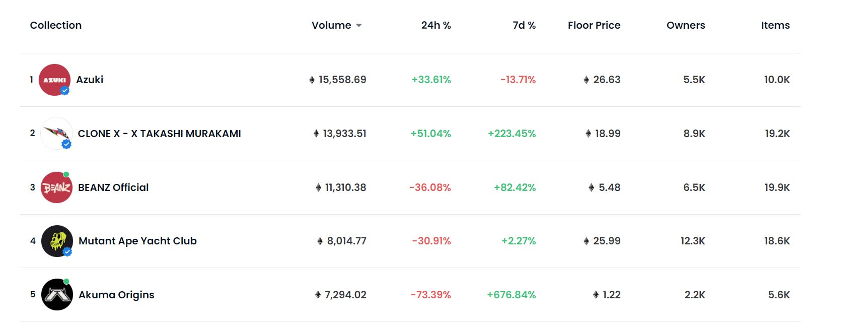
Task: Click CLONE X items count 19.2K
Action: coord(777,134)
